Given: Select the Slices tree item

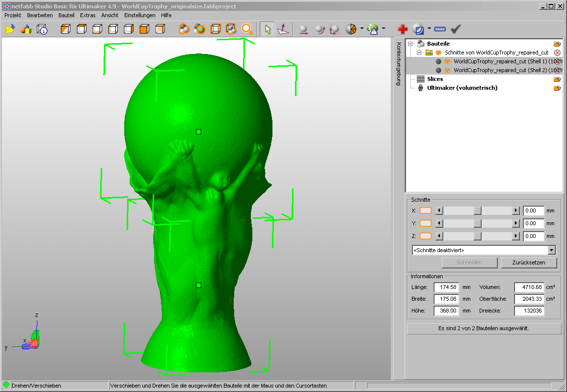Looking at the screenshot, I should [435, 79].
